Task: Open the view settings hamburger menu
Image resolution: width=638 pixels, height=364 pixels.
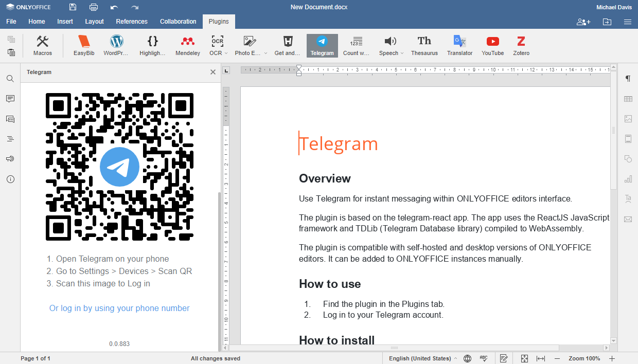Action: pos(628,22)
